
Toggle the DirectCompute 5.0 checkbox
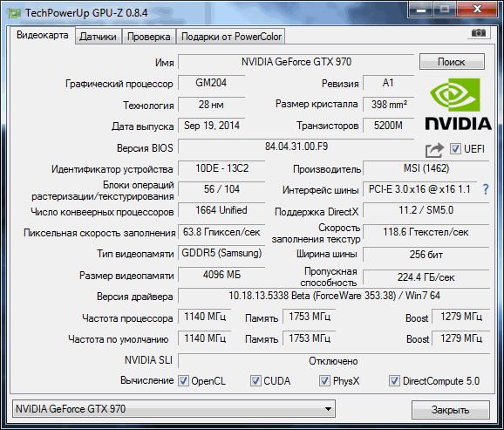click(x=394, y=381)
